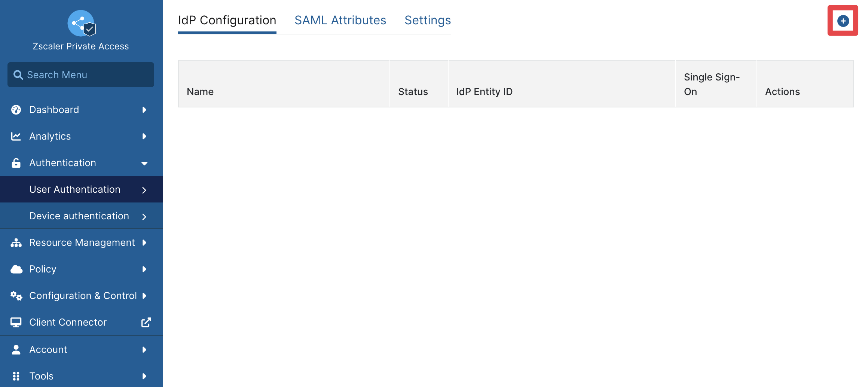Click the plus icon to add IdP configuration

click(x=843, y=21)
